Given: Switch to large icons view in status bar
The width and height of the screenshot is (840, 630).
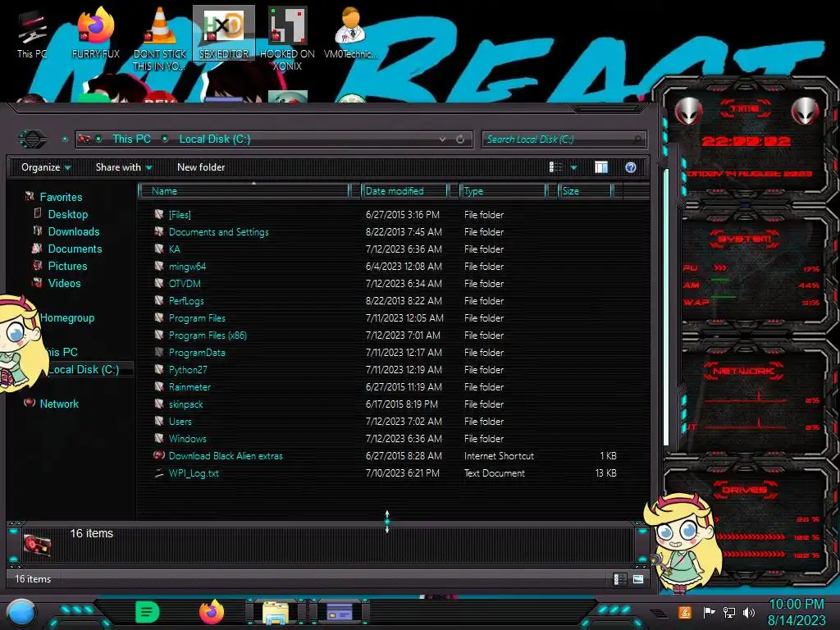Looking at the screenshot, I should pyautogui.click(x=638, y=579).
